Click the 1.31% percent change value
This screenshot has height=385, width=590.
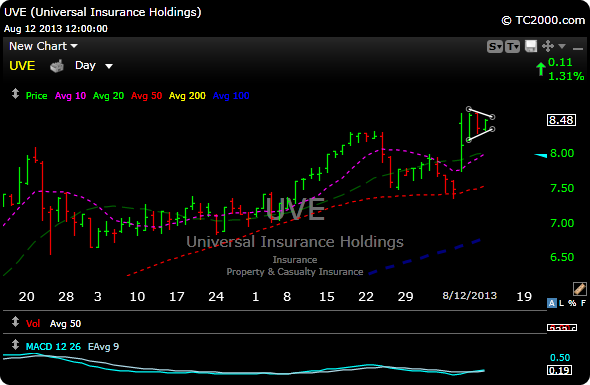point(566,76)
